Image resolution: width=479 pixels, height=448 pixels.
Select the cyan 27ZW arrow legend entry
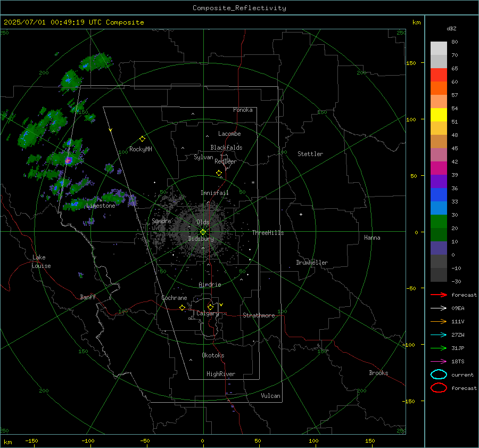pos(439,335)
